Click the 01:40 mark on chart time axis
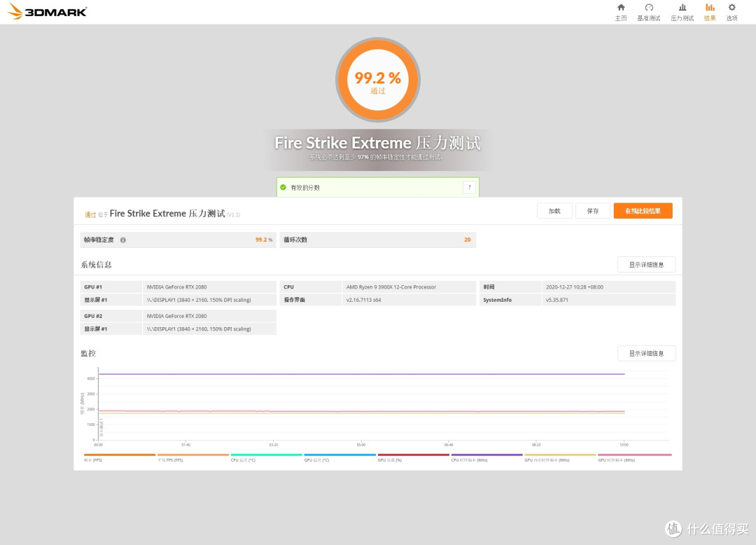Viewport: 756px width, 545px height. tap(185, 445)
